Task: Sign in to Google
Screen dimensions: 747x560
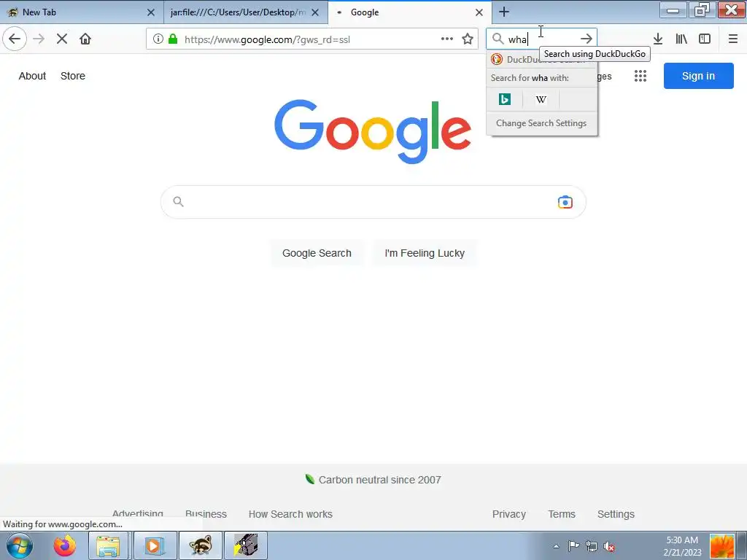Action: [698, 76]
